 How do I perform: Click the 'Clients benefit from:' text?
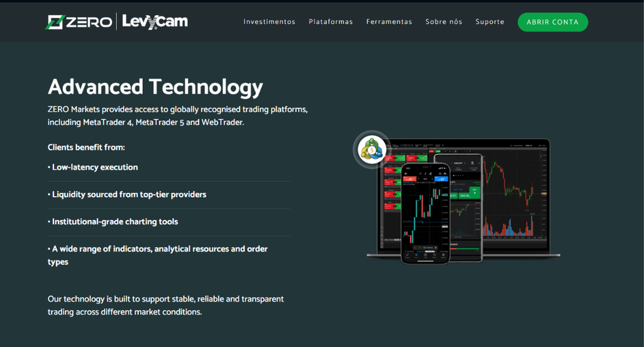(86, 148)
